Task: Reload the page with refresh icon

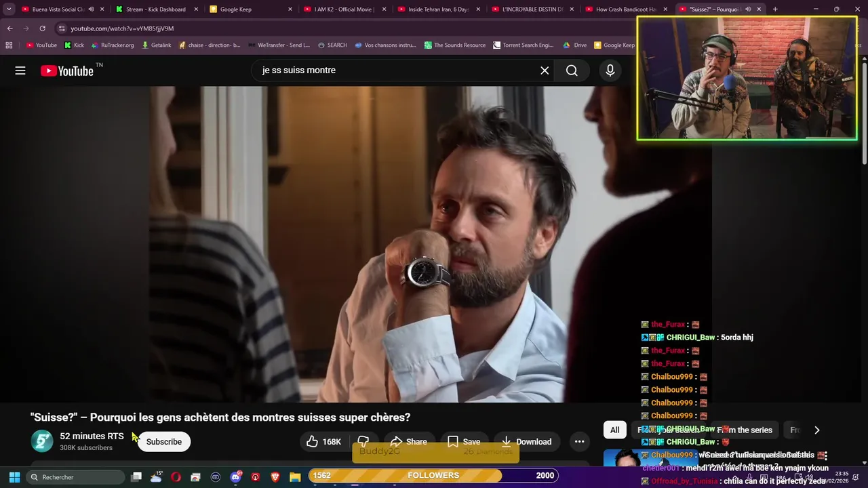Action: (x=42, y=28)
